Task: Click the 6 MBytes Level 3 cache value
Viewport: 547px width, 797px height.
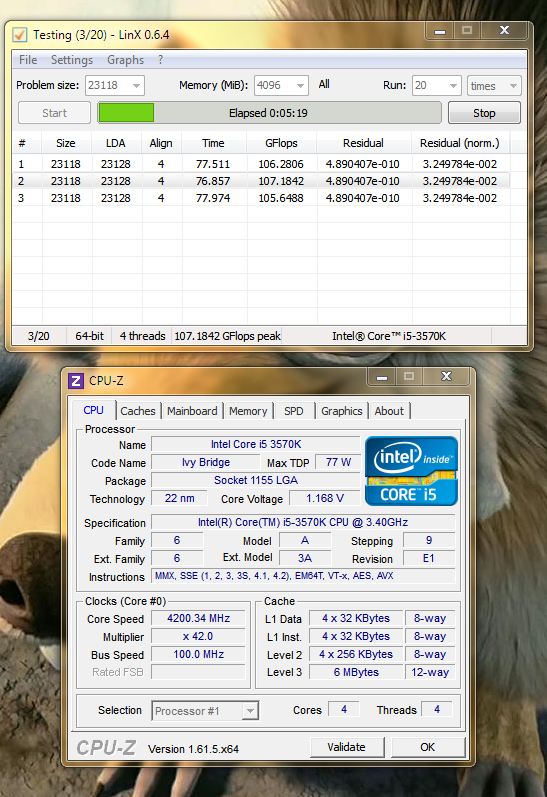Action: (x=356, y=672)
